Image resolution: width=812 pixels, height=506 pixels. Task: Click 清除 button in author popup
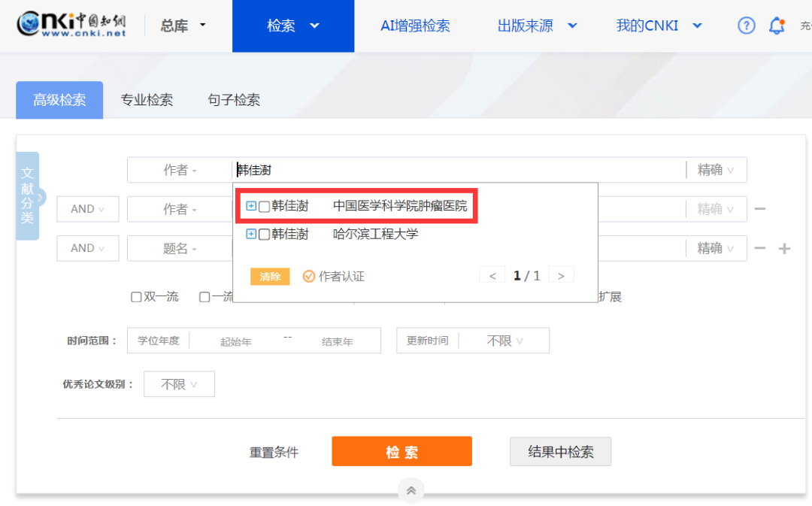[x=270, y=277]
